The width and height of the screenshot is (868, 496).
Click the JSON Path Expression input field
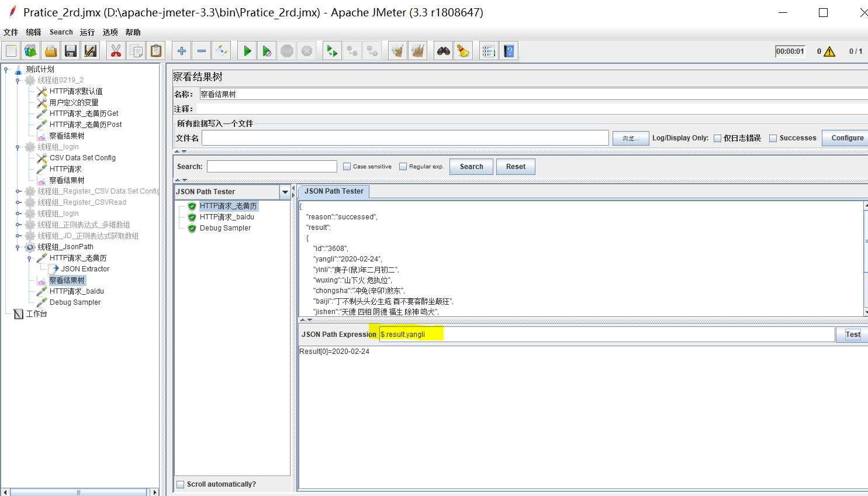tap(607, 335)
